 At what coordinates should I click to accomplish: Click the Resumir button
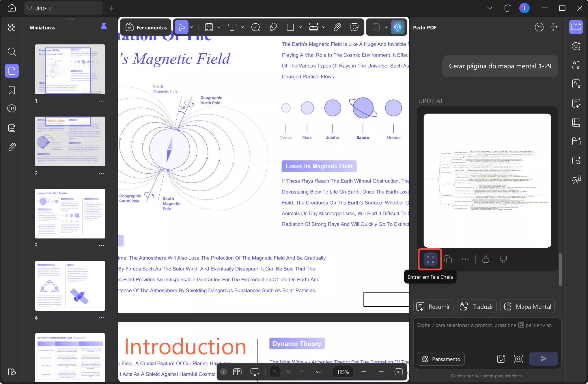point(433,307)
